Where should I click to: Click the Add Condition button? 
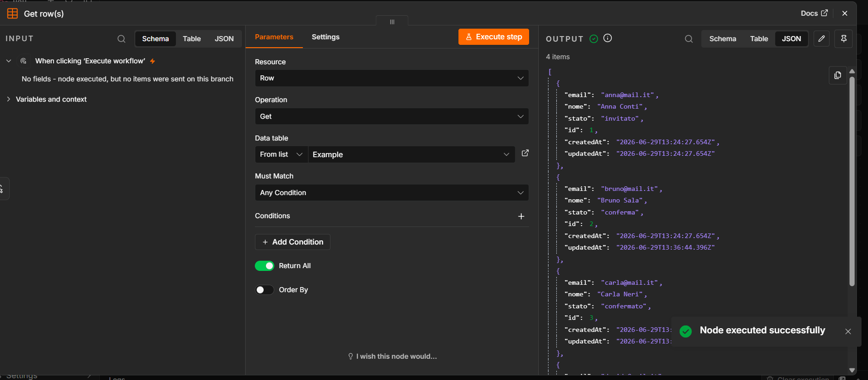[x=293, y=242]
